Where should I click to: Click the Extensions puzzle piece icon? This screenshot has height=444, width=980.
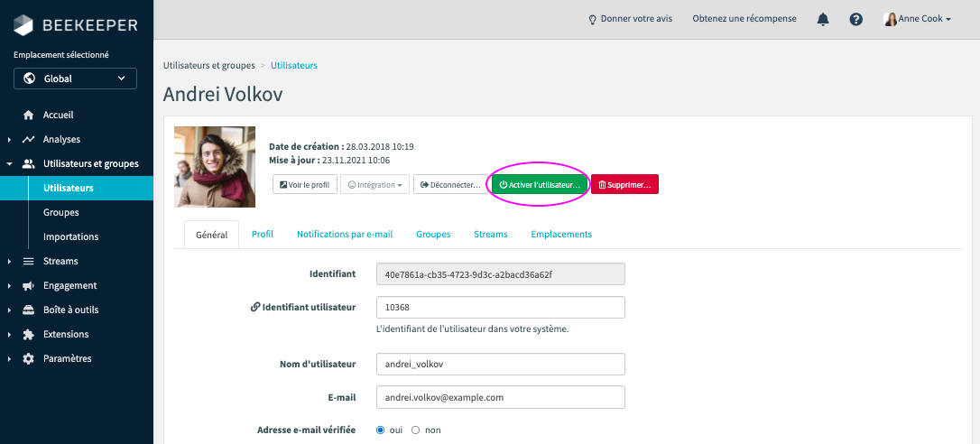click(x=28, y=335)
